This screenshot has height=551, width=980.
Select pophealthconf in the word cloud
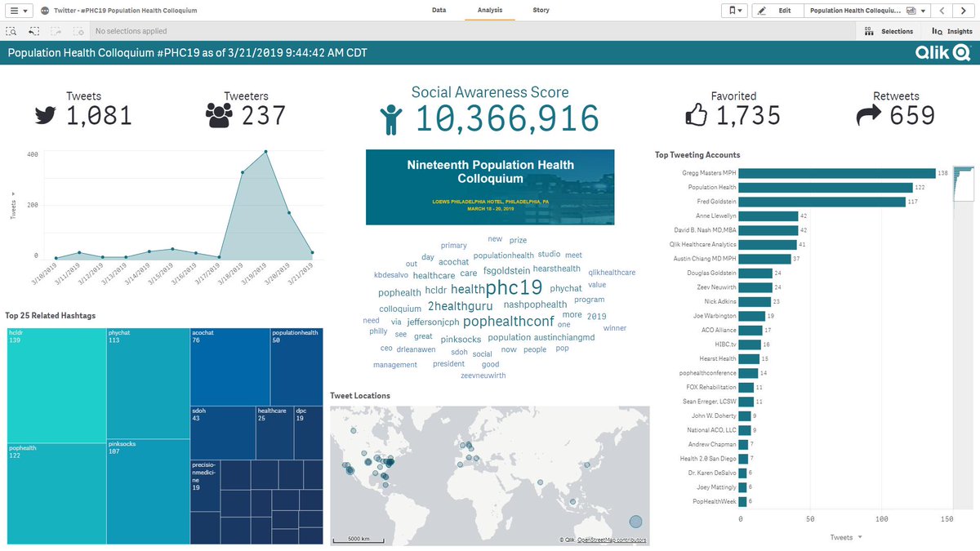508,322
